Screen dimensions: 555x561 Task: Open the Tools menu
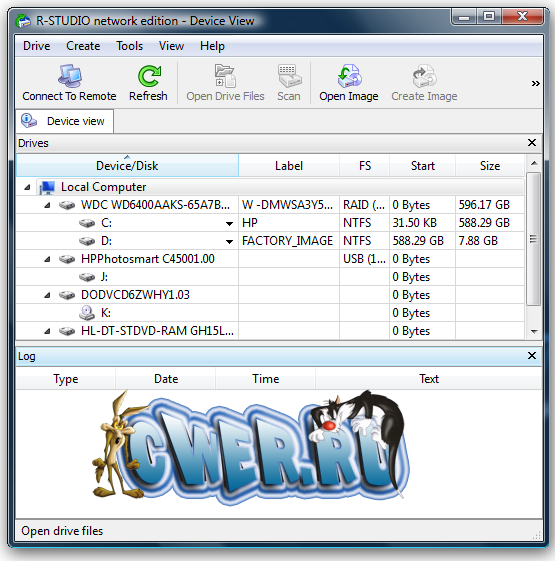[129, 46]
